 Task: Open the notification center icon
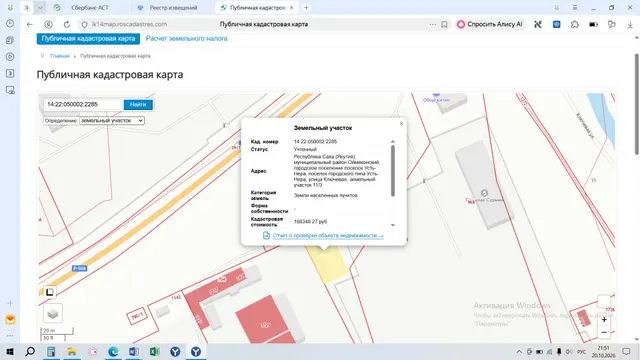tap(626, 352)
